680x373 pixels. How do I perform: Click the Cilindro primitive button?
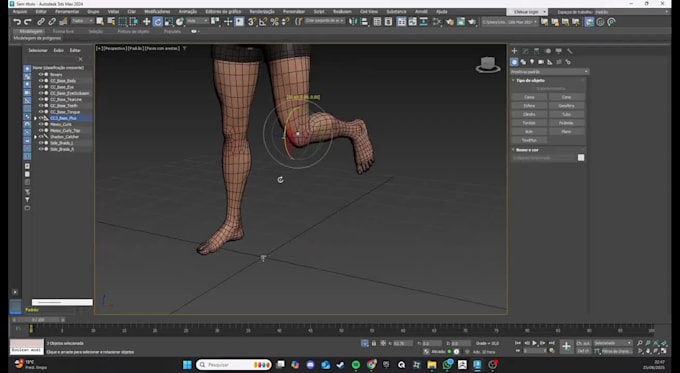pos(529,115)
